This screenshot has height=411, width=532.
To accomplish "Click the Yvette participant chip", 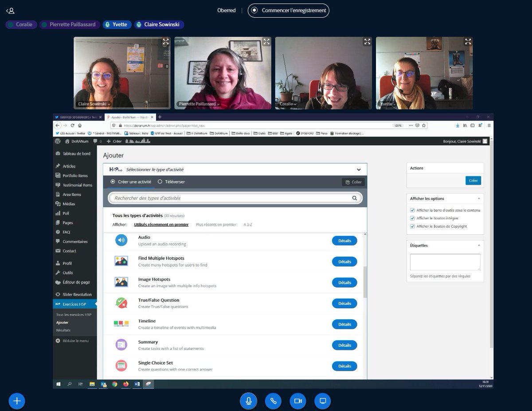I will 117,24.
